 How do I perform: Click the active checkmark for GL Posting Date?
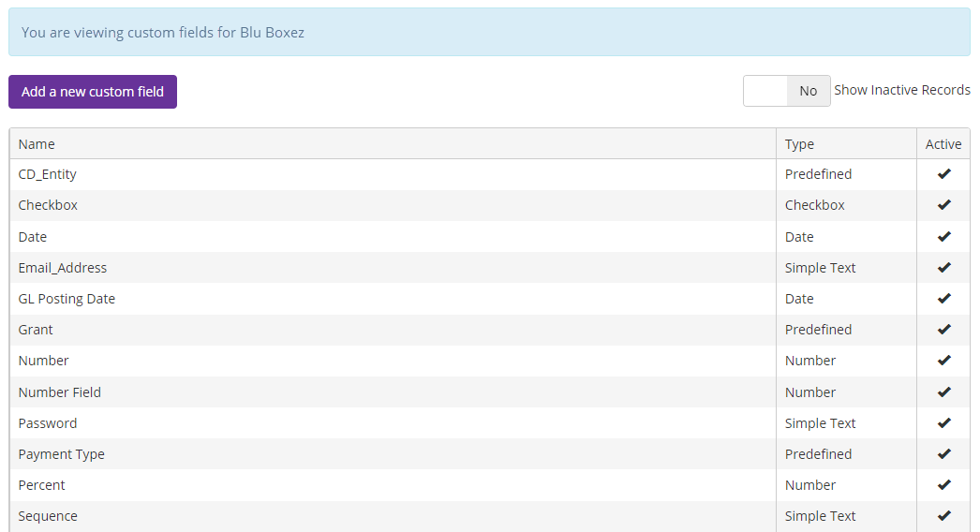(943, 298)
